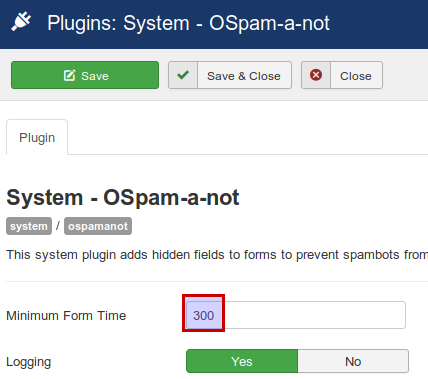
Task: Set Logging to Yes
Action: [x=242, y=361]
